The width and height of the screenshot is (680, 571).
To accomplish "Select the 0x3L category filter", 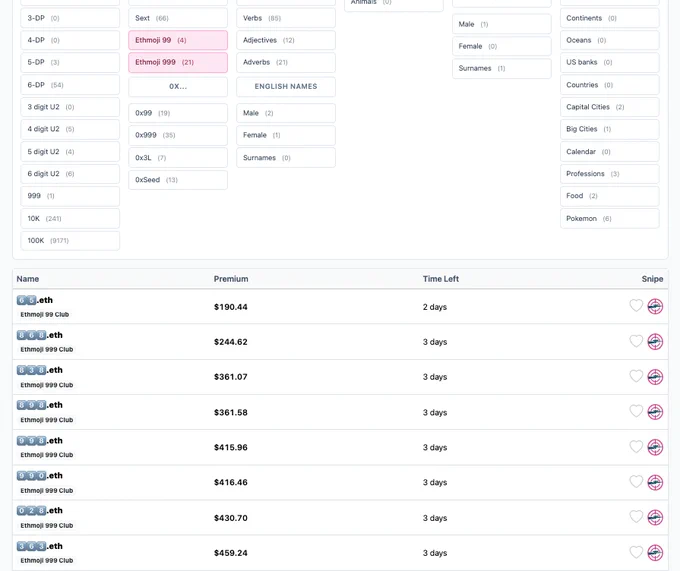I will [178, 158].
